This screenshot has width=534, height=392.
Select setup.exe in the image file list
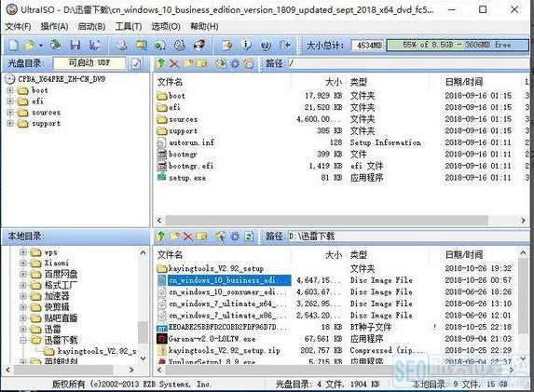(x=187, y=178)
